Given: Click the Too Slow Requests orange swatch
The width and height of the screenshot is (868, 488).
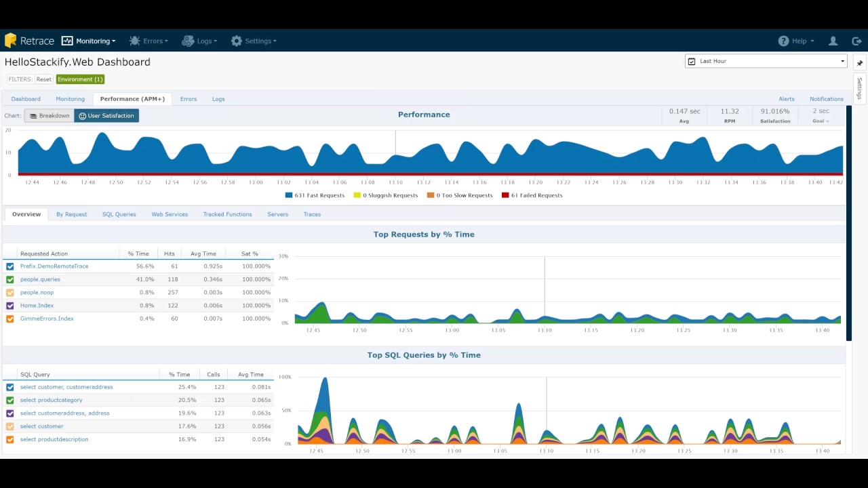Looking at the screenshot, I should pos(431,195).
